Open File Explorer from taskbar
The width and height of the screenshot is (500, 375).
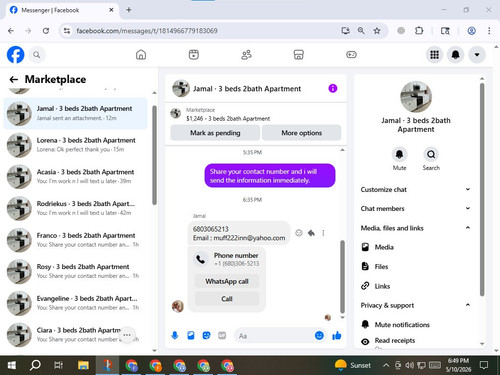point(83,365)
